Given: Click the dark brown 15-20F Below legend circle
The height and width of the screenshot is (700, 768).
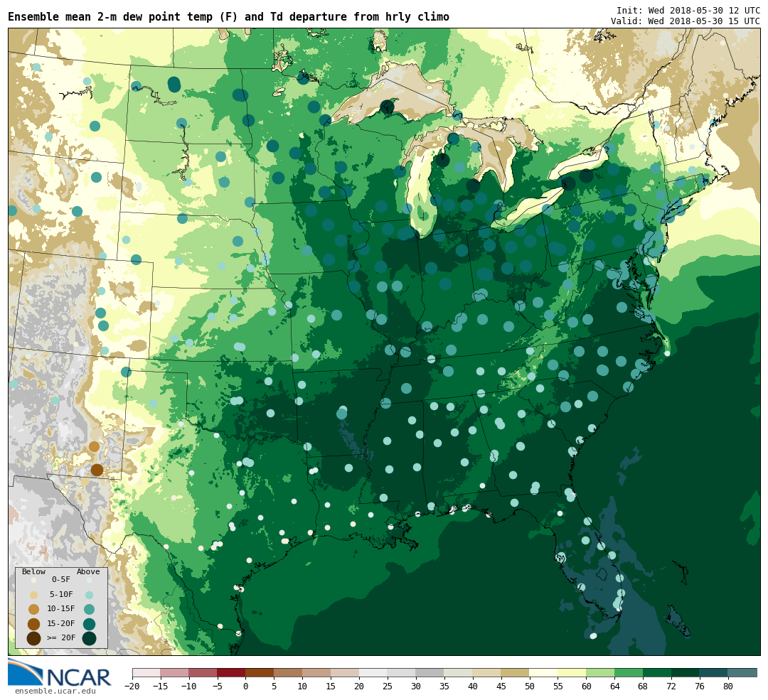Looking at the screenshot, I should tap(33, 624).
